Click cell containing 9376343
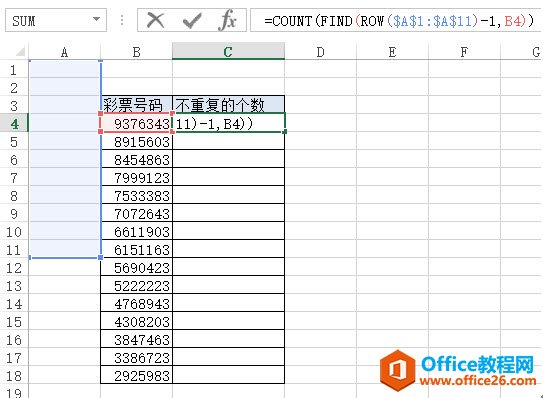 (136, 123)
